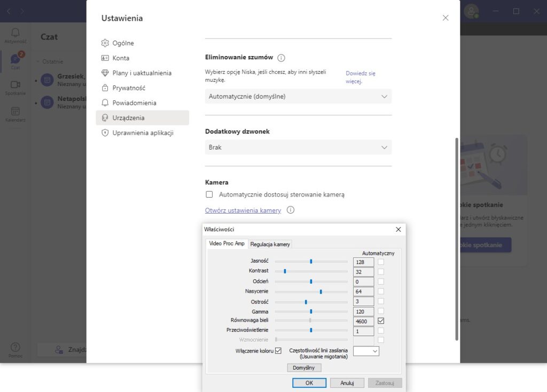Uncheck the Włączenie koloru checkbox
The height and width of the screenshot is (392, 547).
click(278, 350)
